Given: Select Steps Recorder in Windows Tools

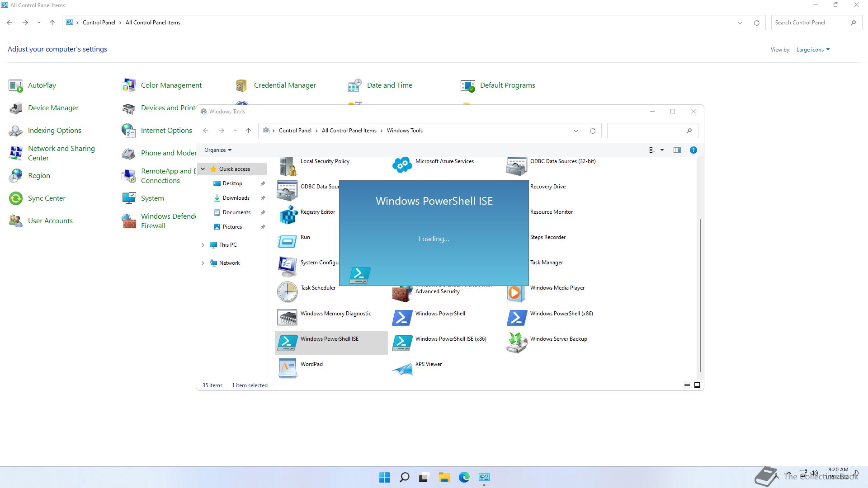Looking at the screenshot, I should coord(547,237).
